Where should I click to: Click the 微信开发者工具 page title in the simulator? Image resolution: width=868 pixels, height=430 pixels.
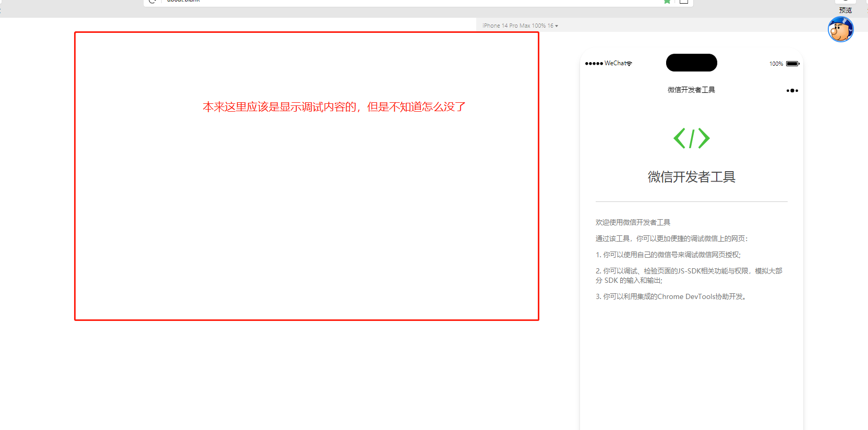[691, 90]
